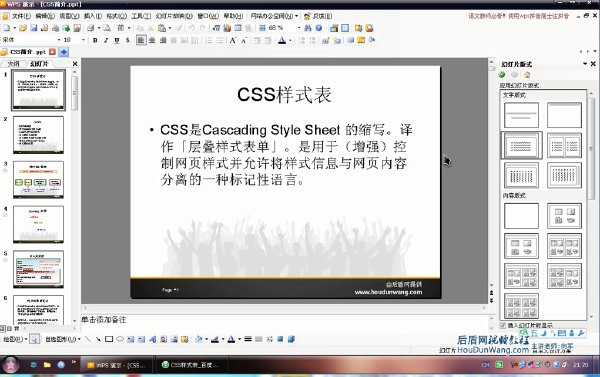Click the Text Shadow S button
The width and height of the screenshot is (600, 377).
pos(127,40)
